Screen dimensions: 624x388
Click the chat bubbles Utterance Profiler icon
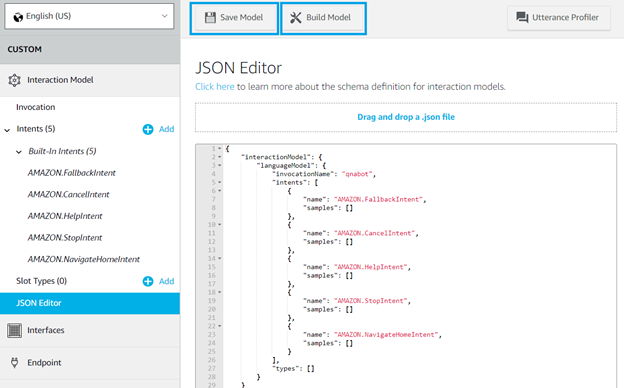click(x=522, y=18)
